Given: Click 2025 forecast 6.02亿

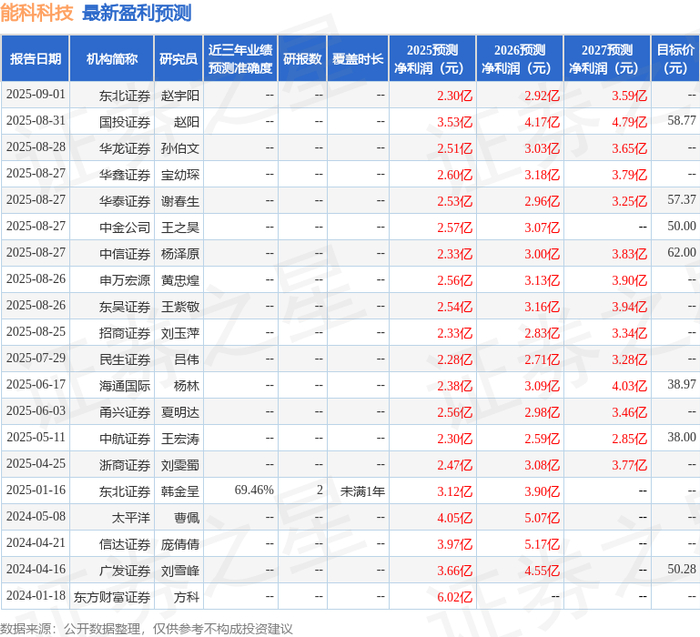Looking at the screenshot, I should [454, 596].
